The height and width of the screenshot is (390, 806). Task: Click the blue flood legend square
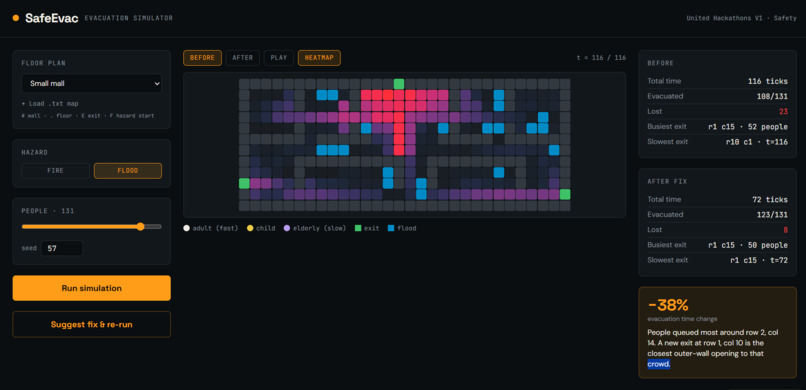pyautogui.click(x=391, y=228)
